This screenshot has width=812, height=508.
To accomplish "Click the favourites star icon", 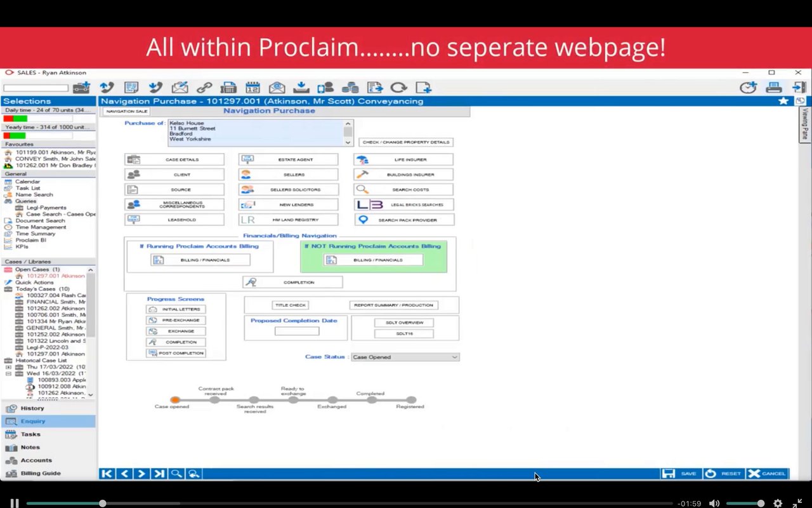I will (x=783, y=101).
